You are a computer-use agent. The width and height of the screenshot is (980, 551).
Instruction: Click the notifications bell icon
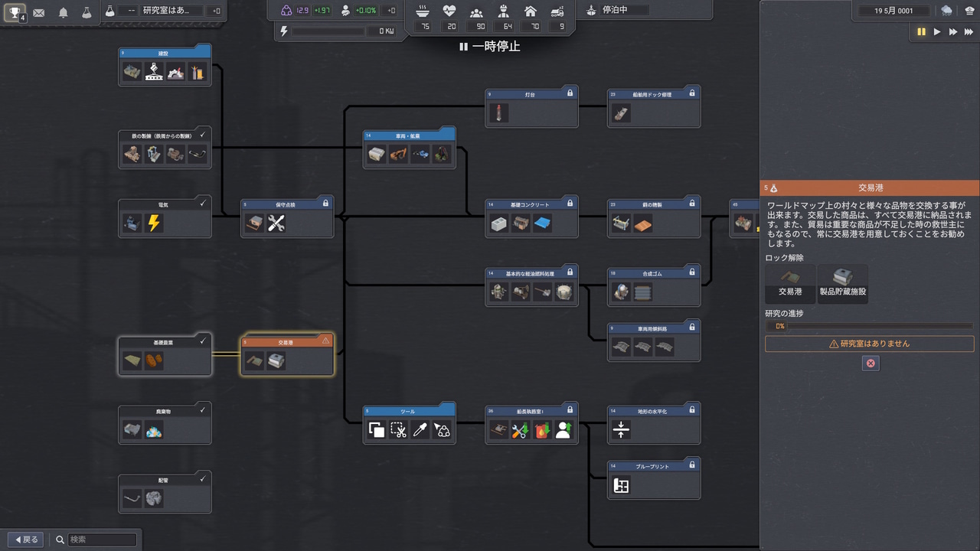tap(64, 13)
